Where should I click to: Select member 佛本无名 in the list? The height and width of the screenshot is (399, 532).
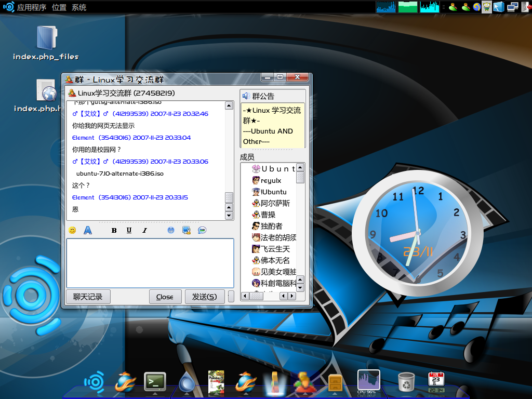tap(271, 260)
